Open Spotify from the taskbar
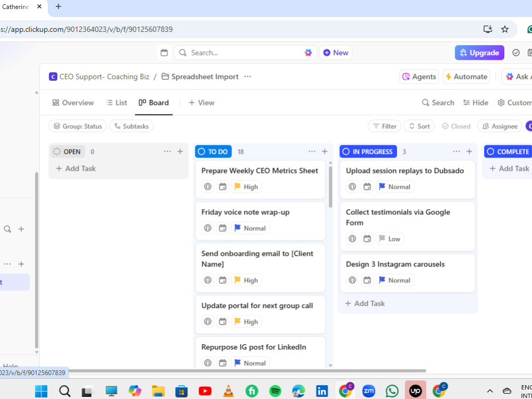The image size is (532, 399). 275,391
